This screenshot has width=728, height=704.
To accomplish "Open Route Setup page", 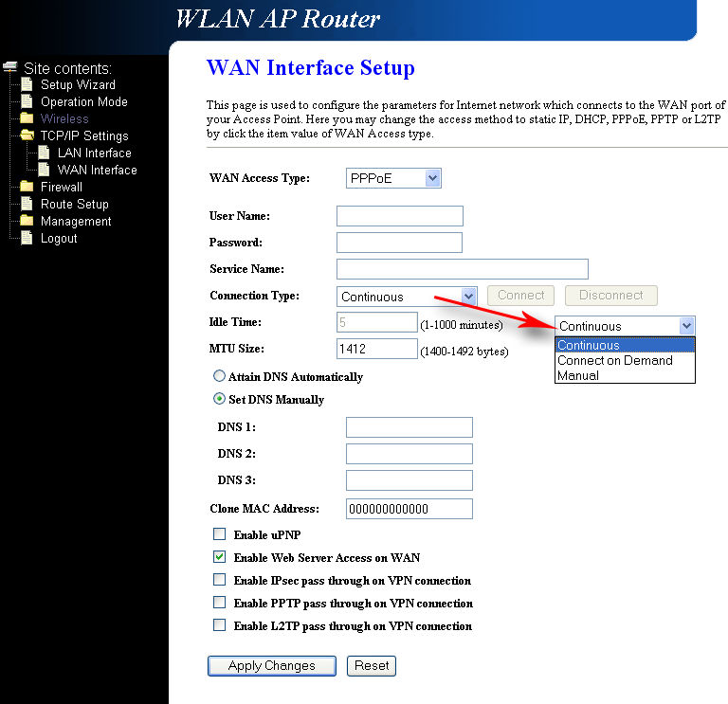I will click(x=74, y=205).
